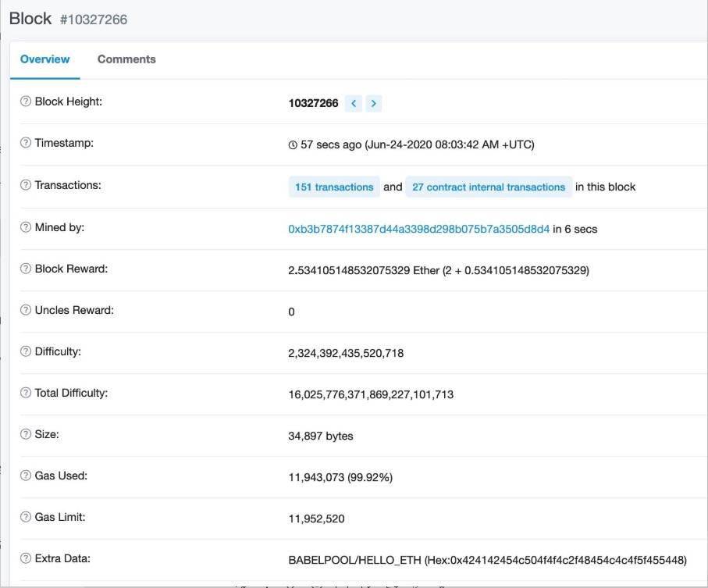
Task: Click help icon next to Gas Limit
Action: [26, 518]
